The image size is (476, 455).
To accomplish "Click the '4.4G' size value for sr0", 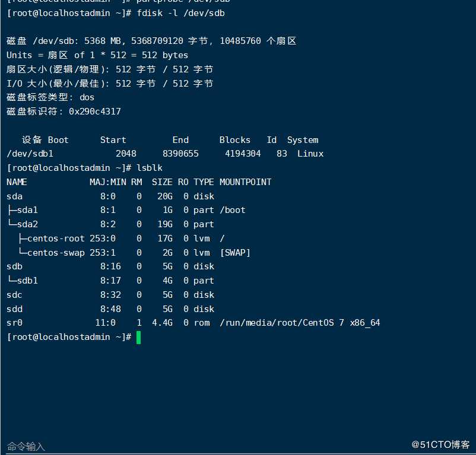I will [163, 323].
